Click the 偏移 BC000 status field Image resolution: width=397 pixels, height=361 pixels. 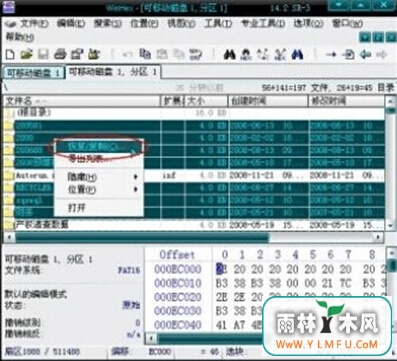pos(142,352)
